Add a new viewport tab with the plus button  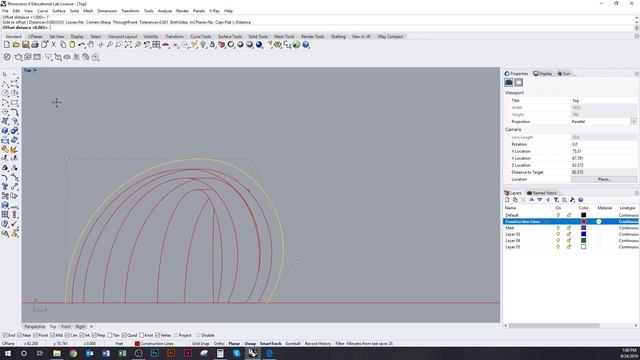91,327
